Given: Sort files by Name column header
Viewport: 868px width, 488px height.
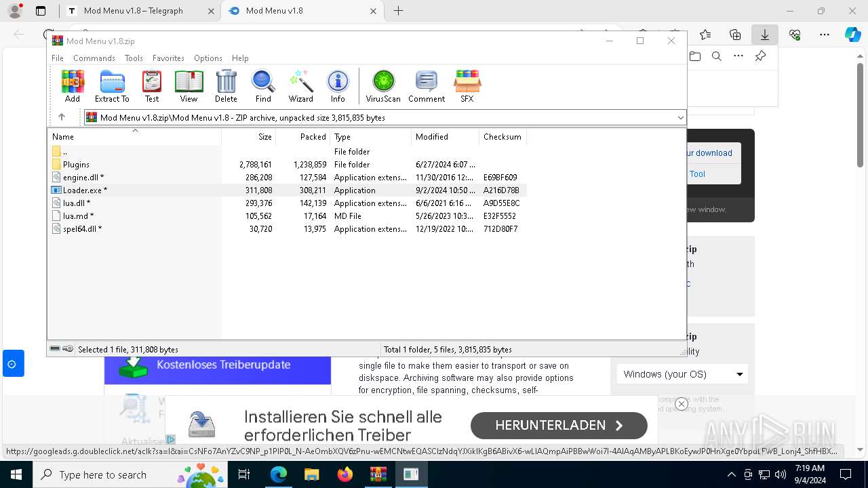Looking at the screenshot, I should coord(134,136).
